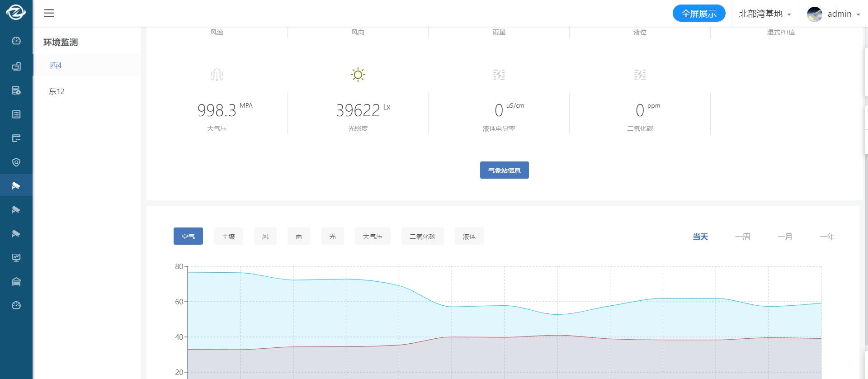Image resolution: width=868 pixels, height=379 pixels.
Task: Switch chart to the 土壤 tab
Action: [x=228, y=237]
